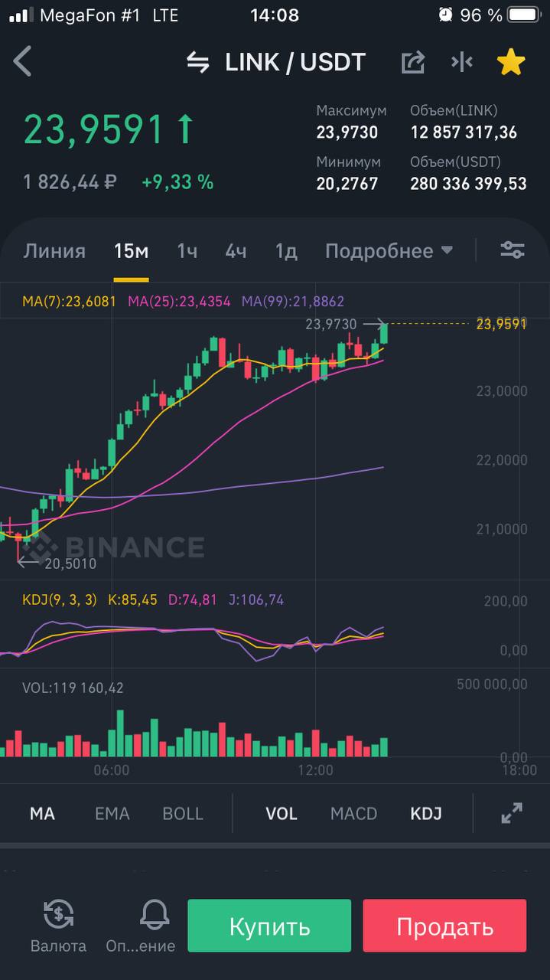Image resolution: width=550 pixels, height=980 pixels.
Task: Tap the latest green candlestick
Action: 383,333
